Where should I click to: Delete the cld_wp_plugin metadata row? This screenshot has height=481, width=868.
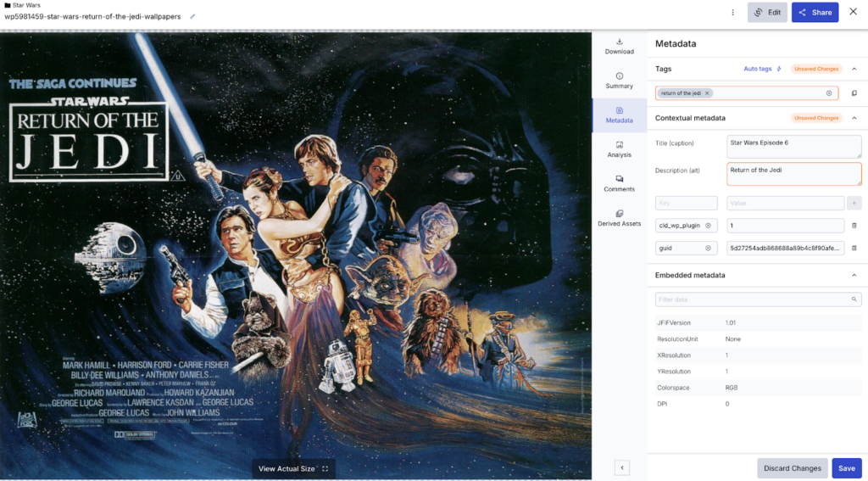(x=854, y=226)
